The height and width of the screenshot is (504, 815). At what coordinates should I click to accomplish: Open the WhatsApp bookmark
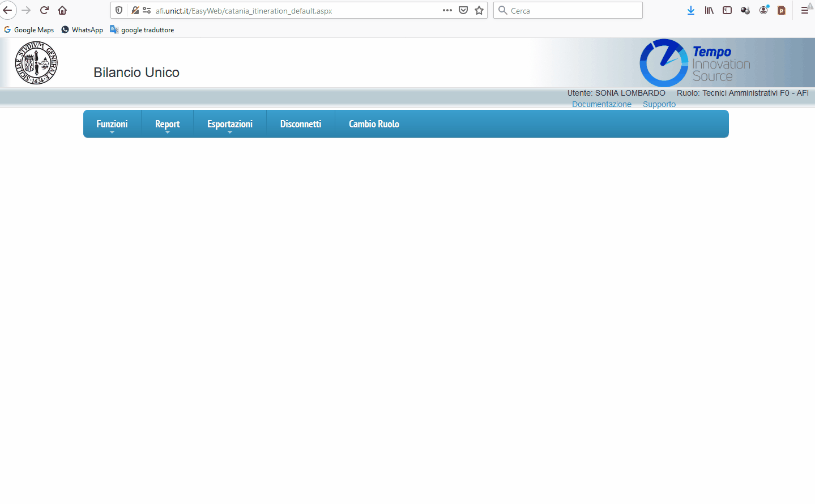[82, 30]
